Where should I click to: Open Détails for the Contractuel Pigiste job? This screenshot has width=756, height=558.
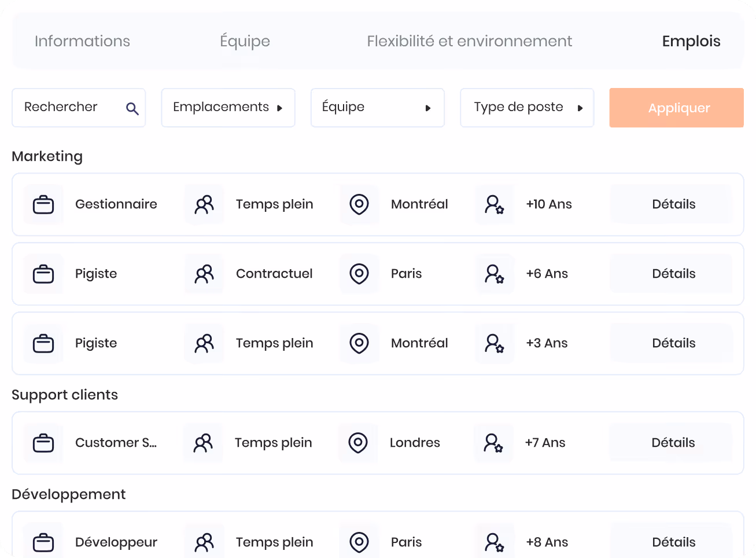coord(672,273)
